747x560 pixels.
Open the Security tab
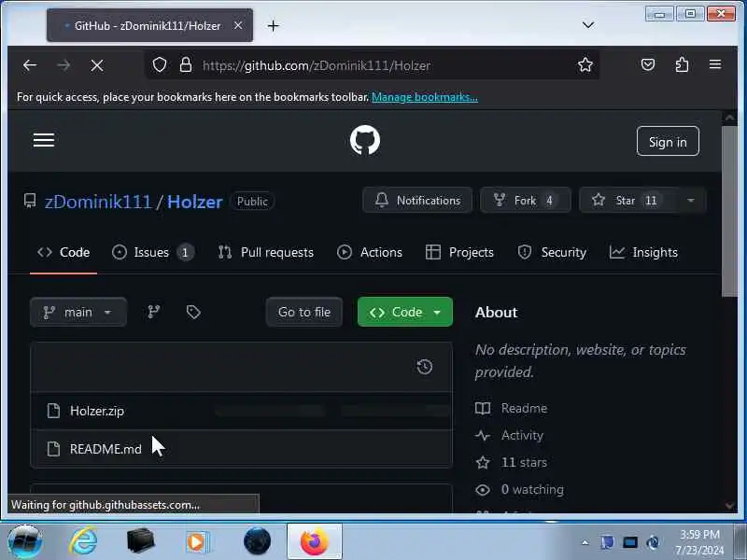point(552,252)
